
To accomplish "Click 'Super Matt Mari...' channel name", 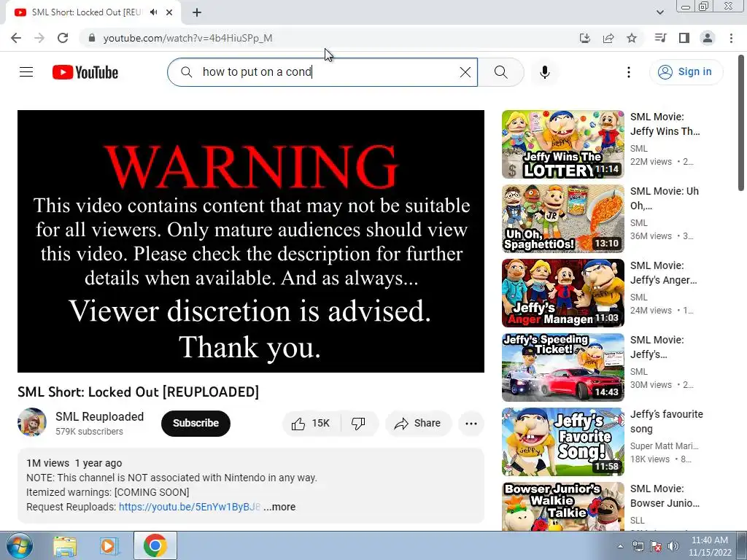I will pos(664,446).
